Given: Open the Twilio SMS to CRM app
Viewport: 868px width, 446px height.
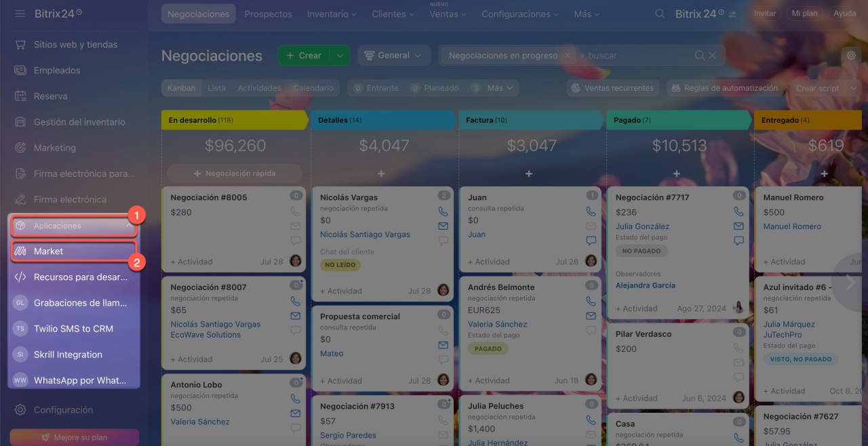Looking at the screenshot, I should pyautogui.click(x=73, y=328).
